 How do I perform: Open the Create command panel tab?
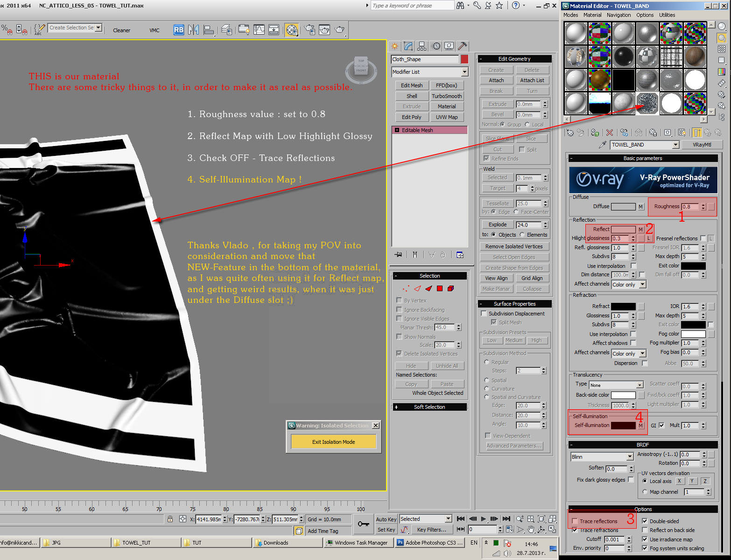coord(395,46)
